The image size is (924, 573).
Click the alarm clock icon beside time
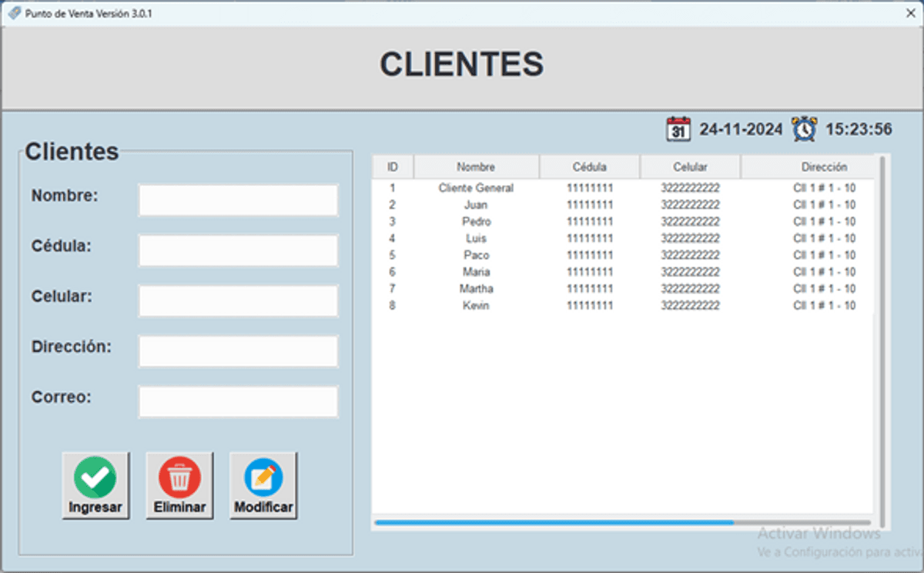[805, 129]
